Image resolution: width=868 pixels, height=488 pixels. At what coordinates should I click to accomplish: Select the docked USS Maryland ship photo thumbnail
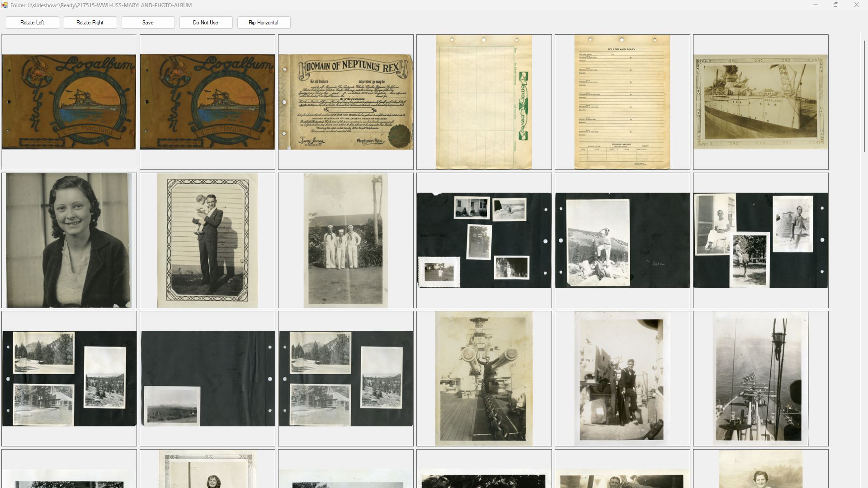click(761, 102)
